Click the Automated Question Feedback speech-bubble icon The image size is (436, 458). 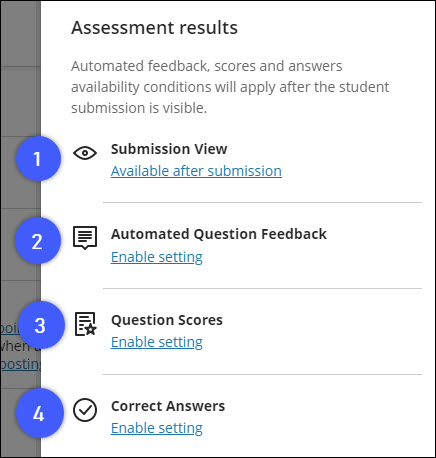coord(85,238)
